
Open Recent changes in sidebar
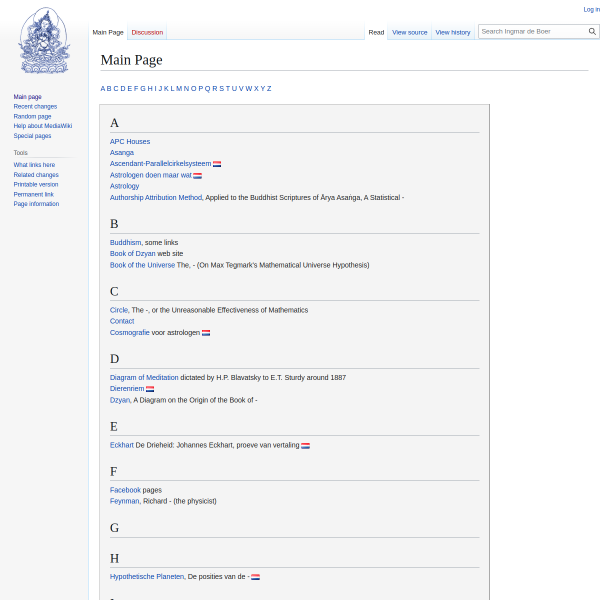coord(35,106)
